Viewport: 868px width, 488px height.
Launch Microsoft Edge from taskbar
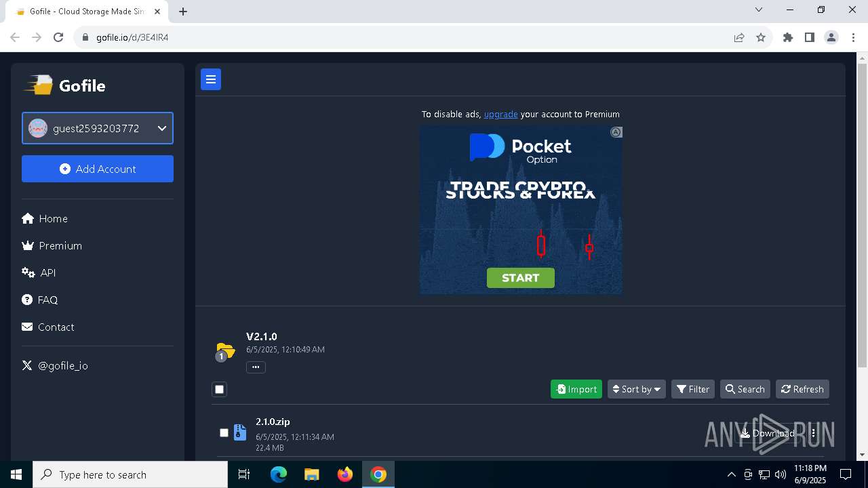279,474
